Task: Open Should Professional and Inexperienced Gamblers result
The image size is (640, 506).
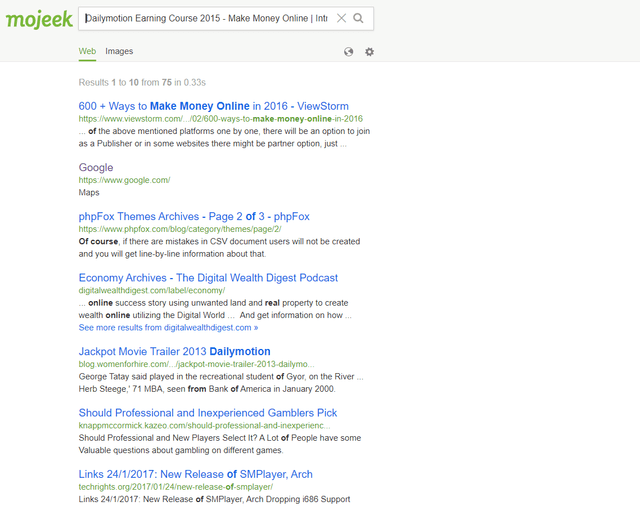Action: (208, 413)
